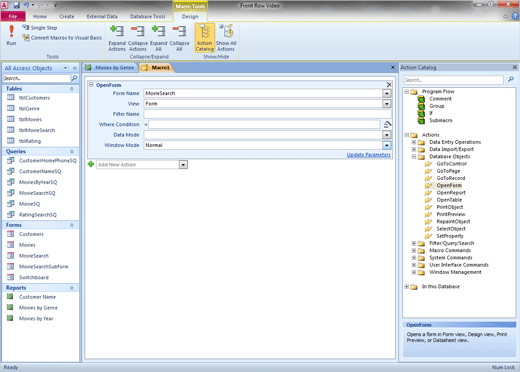
Task: Open the View dropdown
Action: click(386, 104)
